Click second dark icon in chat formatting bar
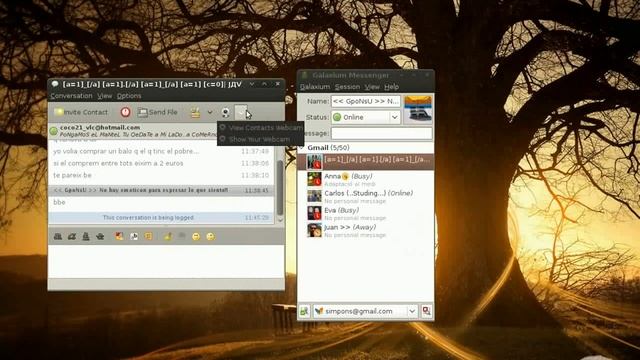 coord(72,236)
